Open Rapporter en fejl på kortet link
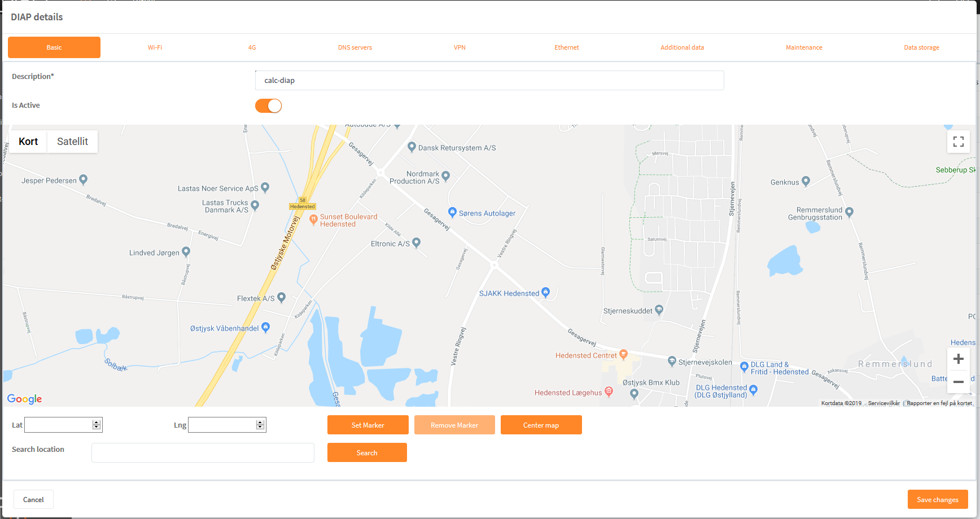Viewport: 980px width, 519px height. click(x=939, y=403)
